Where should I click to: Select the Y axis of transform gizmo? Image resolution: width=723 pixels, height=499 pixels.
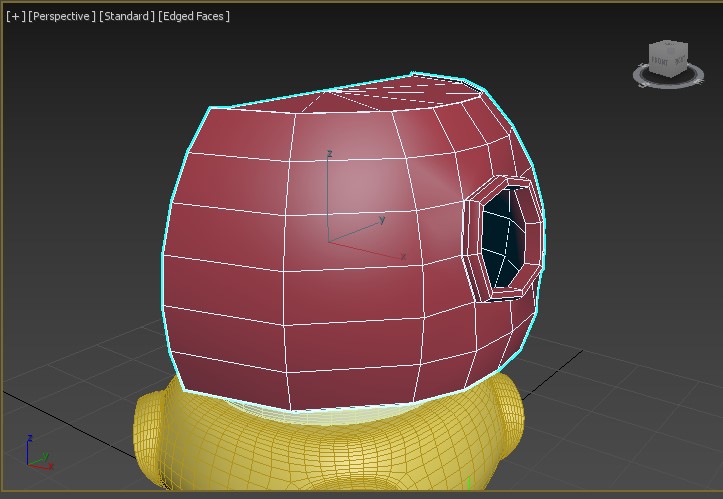(x=370, y=226)
